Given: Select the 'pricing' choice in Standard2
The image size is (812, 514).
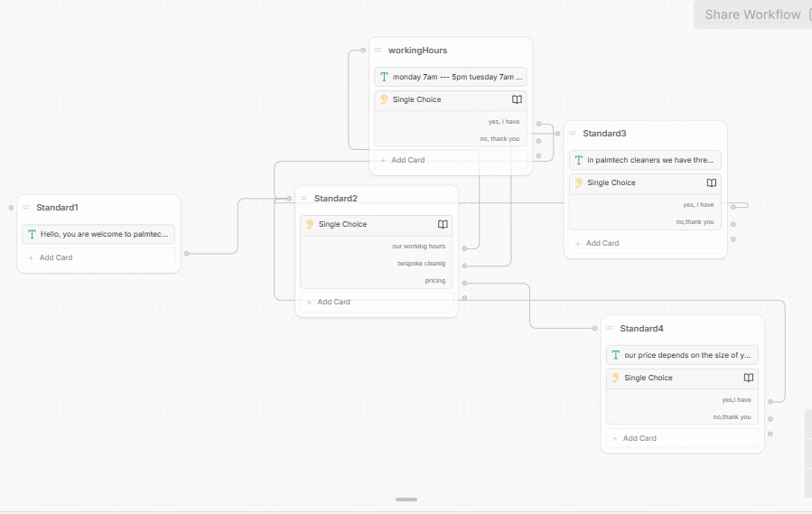Looking at the screenshot, I should pos(435,280).
